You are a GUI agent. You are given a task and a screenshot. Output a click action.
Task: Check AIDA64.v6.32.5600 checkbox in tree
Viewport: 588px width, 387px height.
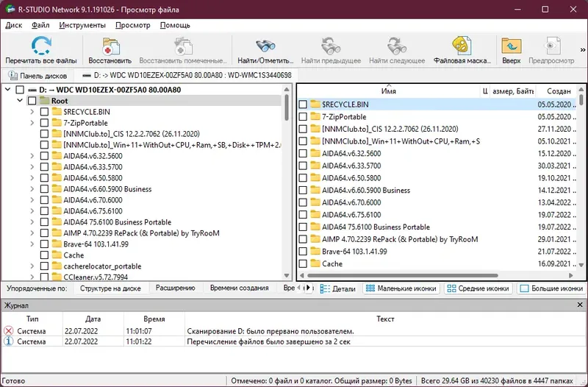pyautogui.click(x=44, y=156)
